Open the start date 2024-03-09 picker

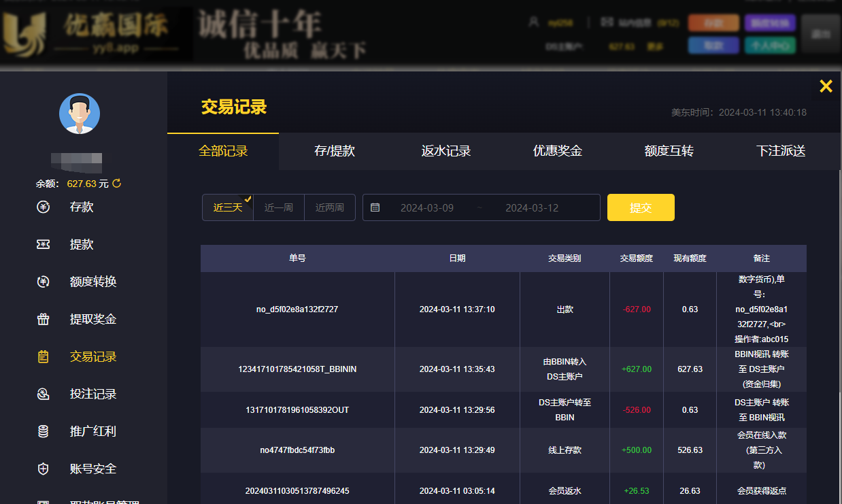[x=426, y=207]
